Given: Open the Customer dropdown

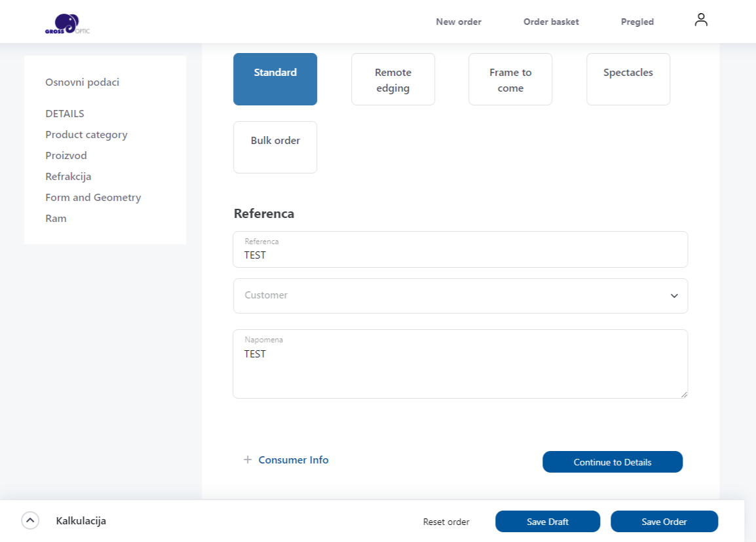Looking at the screenshot, I should click(x=452, y=296).
